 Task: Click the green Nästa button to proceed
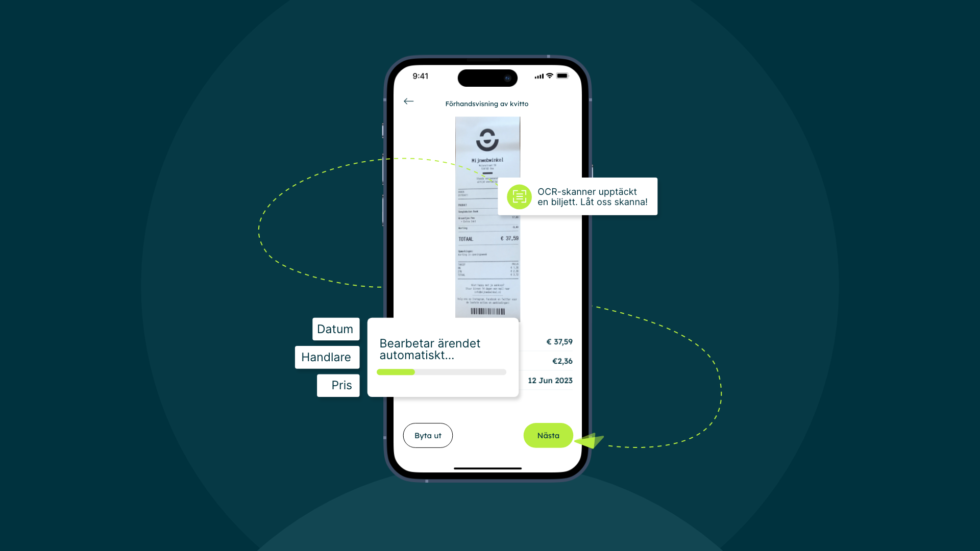click(549, 435)
